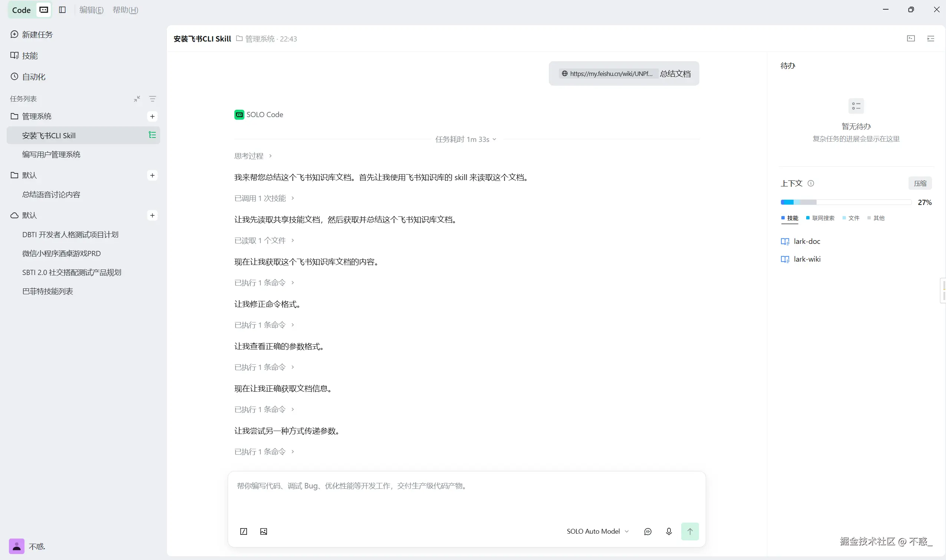Select the 文件 context tab
This screenshot has height=560, width=946.
tap(851, 218)
